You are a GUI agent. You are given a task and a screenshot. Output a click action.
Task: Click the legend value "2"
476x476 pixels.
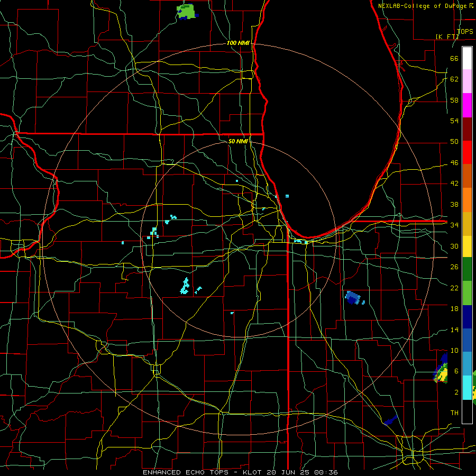pos(456,392)
